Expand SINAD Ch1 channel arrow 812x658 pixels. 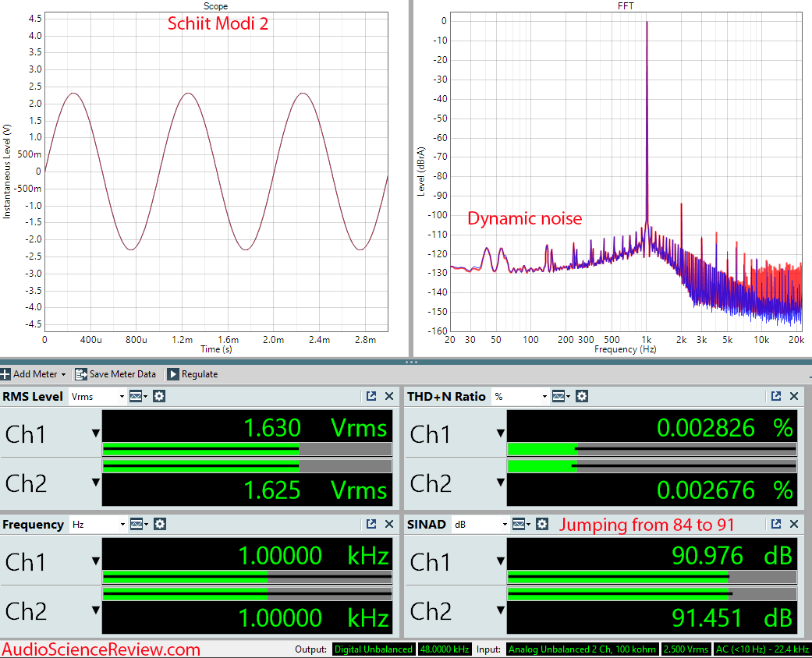(x=500, y=561)
